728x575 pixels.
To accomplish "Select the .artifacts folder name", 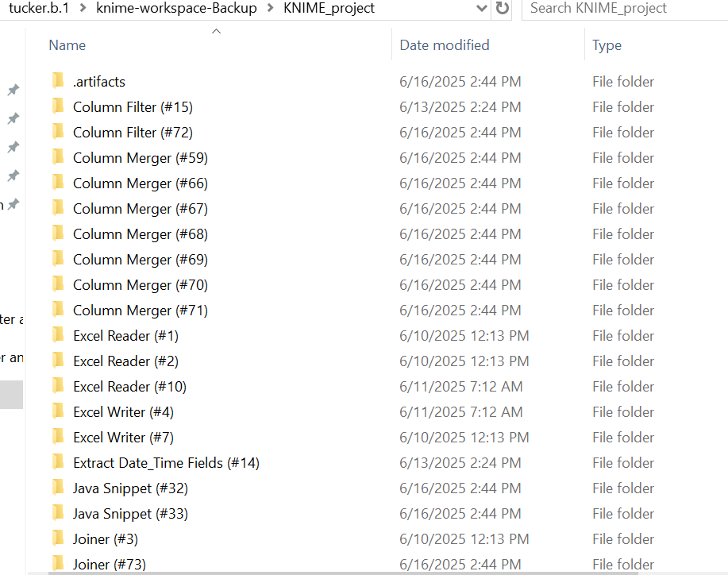I will [x=99, y=81].
